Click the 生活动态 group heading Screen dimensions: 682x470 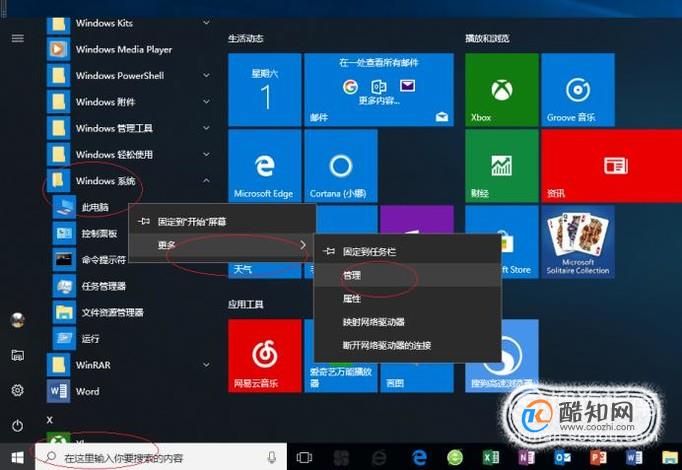coord(246,38)
